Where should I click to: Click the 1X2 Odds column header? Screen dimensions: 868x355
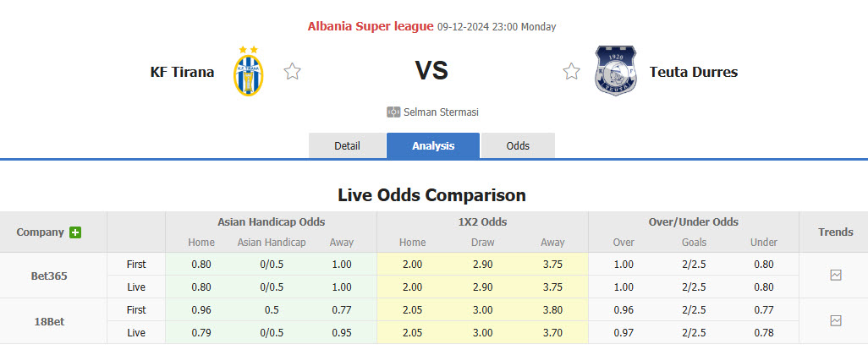[x=482, y=222]
